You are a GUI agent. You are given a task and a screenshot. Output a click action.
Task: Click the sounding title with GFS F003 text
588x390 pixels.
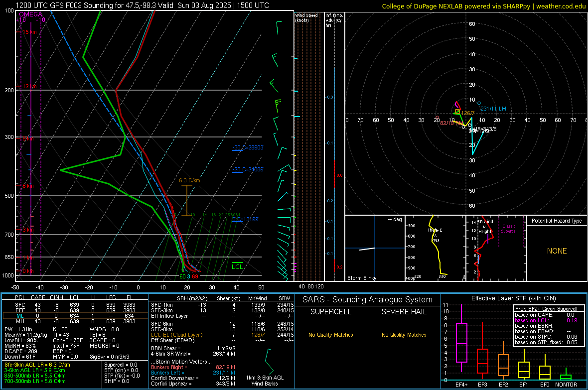click(142, 5)
